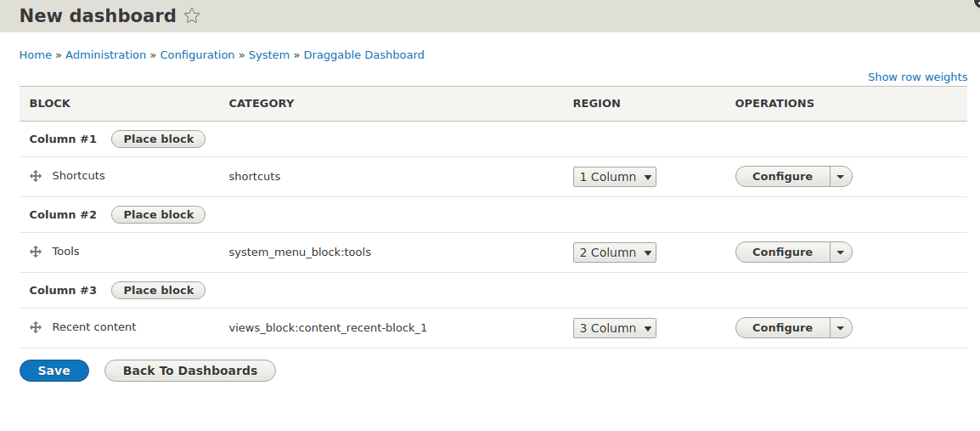This screenshot has height=431, width=980.
Task: Click the BLOCK column header
Action: 50,103
